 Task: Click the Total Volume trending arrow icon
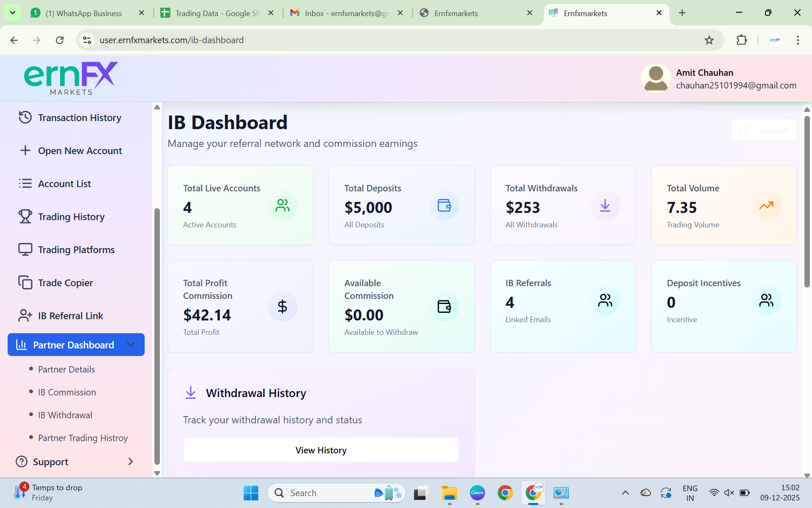(x=766, y=206)
